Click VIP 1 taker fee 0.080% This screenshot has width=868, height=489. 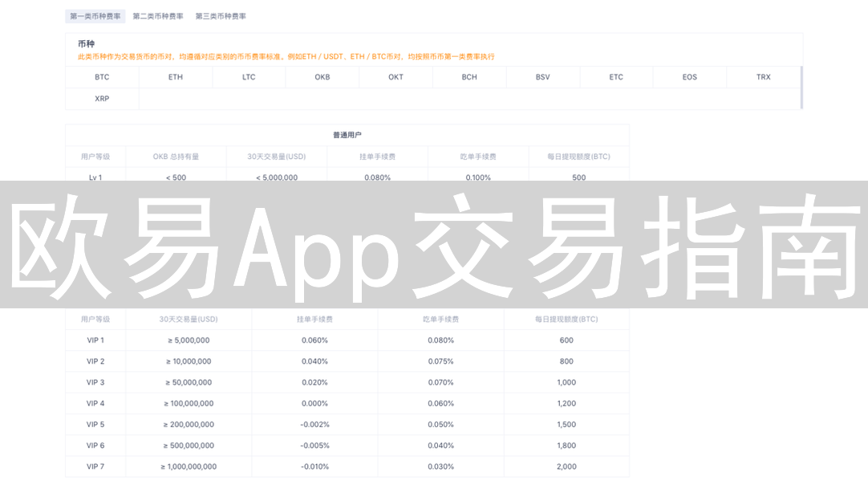point(440,340)
